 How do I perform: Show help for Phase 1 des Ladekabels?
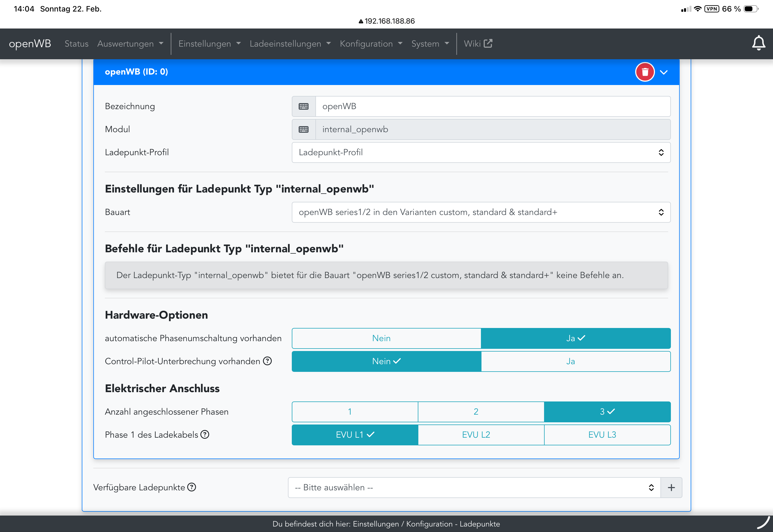pyautogui.click(x=205, y=434)
